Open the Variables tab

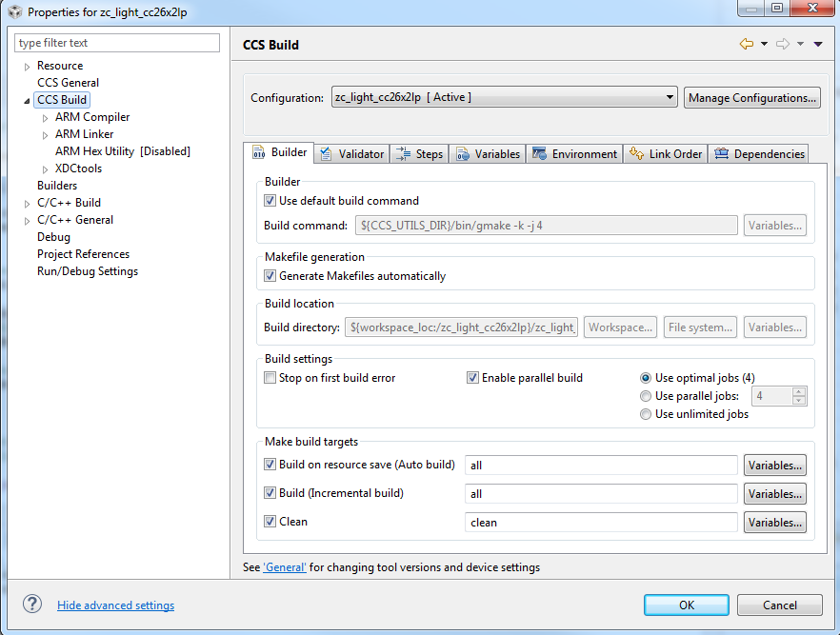pos(488,154)
